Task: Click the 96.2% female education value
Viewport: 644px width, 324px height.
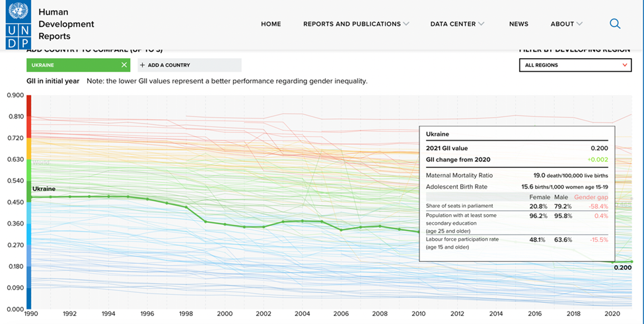Action: (x=538, y=216)
